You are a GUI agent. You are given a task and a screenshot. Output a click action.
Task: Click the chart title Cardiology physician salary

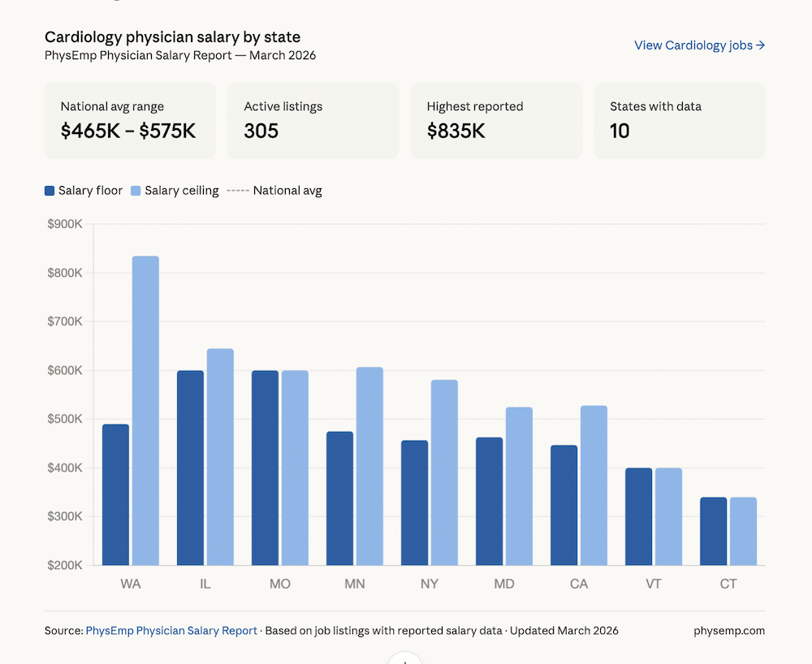[173, 37]
